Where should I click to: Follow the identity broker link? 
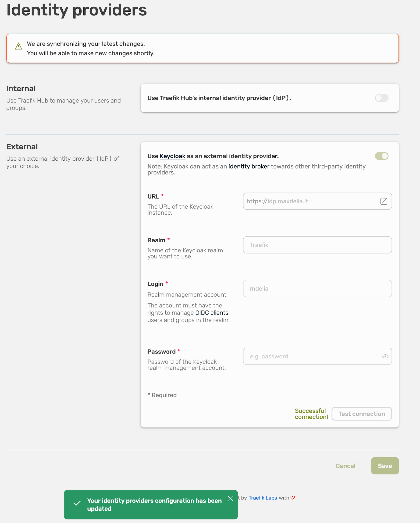[x=249, y=166]
